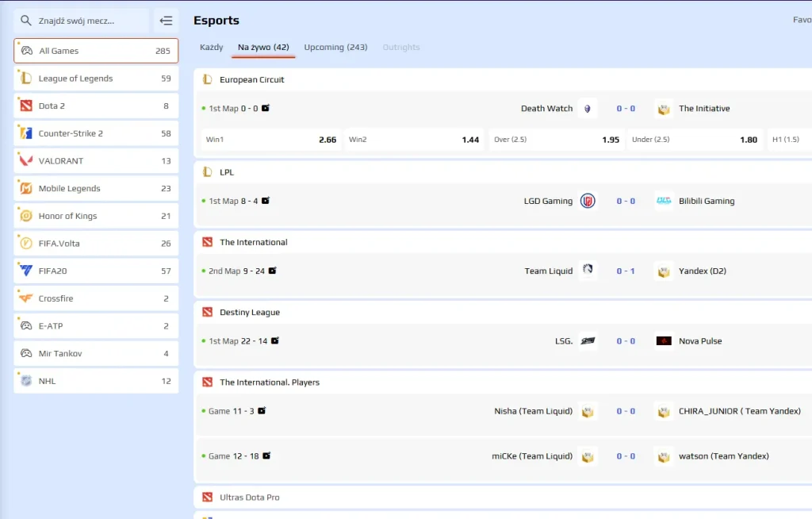Click the Honor of Kings sidebar icon
The height and width of the screenshot is (519, 812).
coord(26,216)
